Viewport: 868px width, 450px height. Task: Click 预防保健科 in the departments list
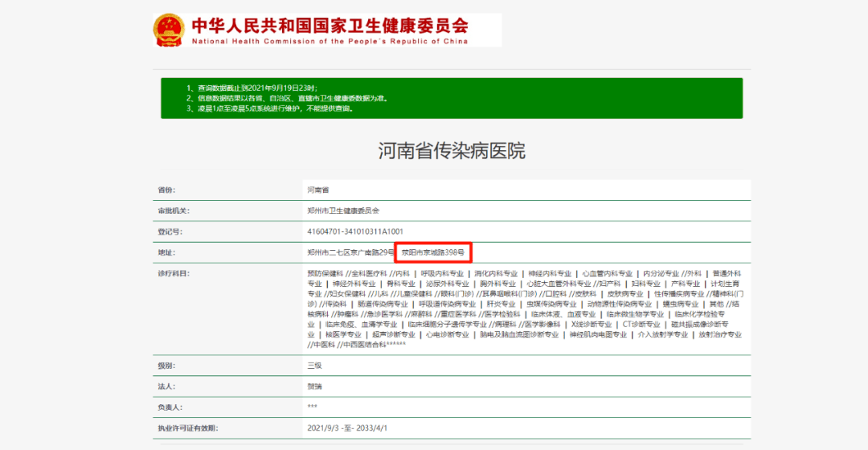[325, 273]
